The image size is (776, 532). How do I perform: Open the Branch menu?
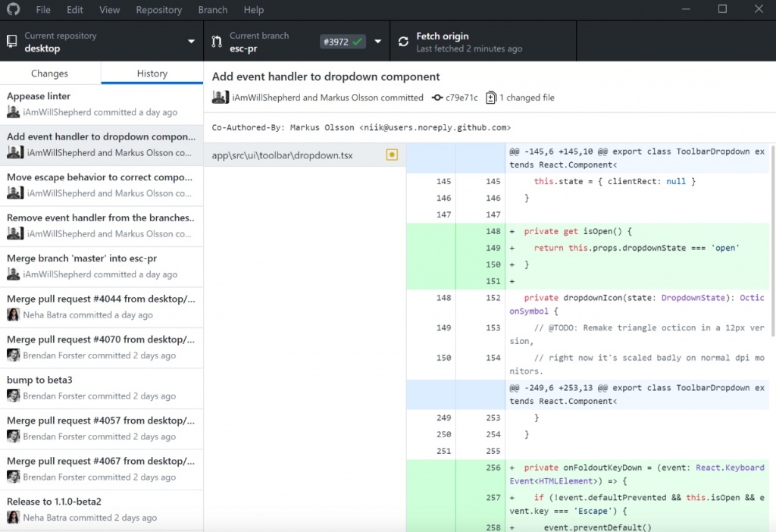click(x=212, y=10)
